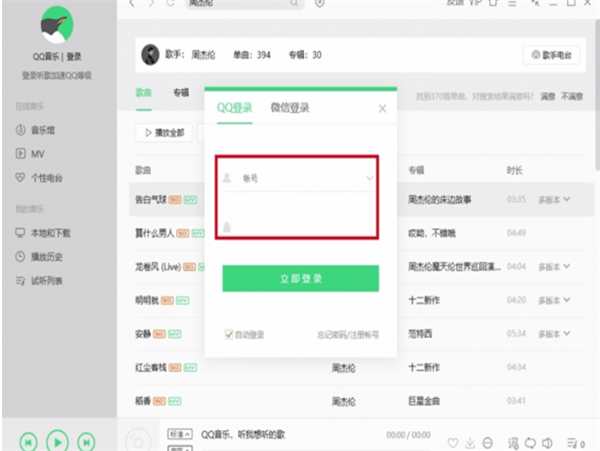Click the 周杰伦 singer avatar photo
This screenshot has height=451, width=600.
click(150, 55)
